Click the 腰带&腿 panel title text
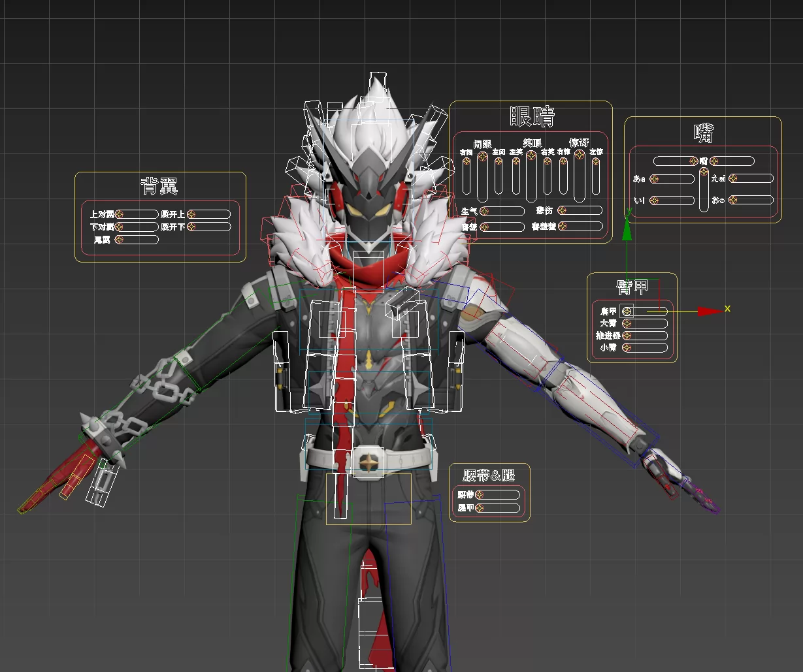This screenshot has width=803, height=672. (x=489, y=475)
